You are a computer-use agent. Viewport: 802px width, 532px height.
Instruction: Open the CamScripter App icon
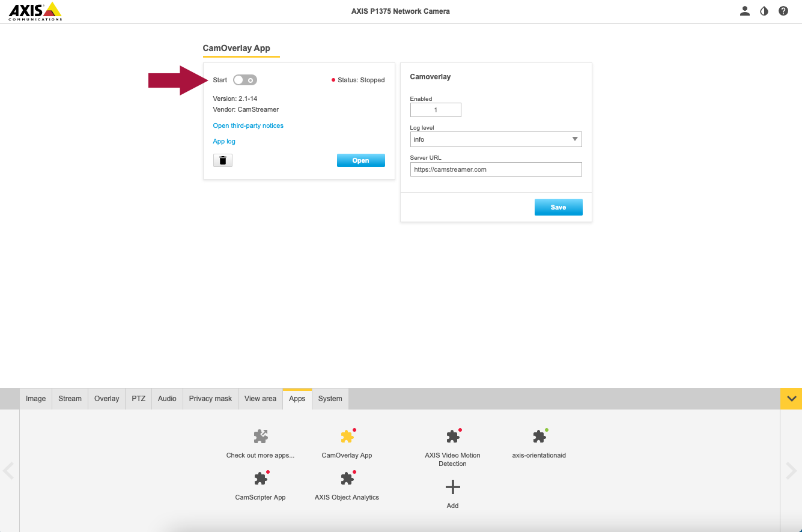tap(261, 478)
